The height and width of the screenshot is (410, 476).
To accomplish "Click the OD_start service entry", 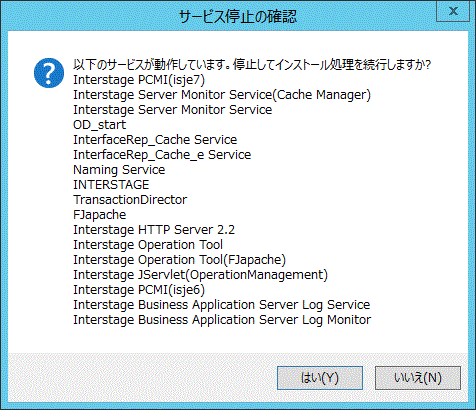I will (100, 125).
